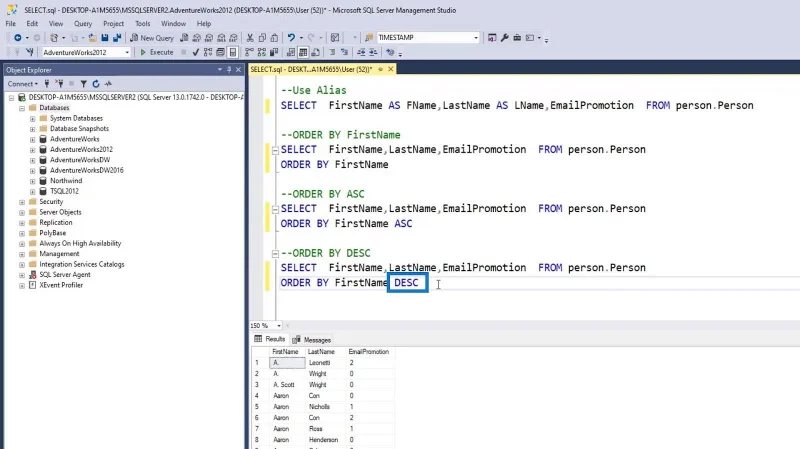The width and height of the screenshot is (800, 449).
Task: Click the EmailPromotion column header
Action: click(x=369, y=352)
